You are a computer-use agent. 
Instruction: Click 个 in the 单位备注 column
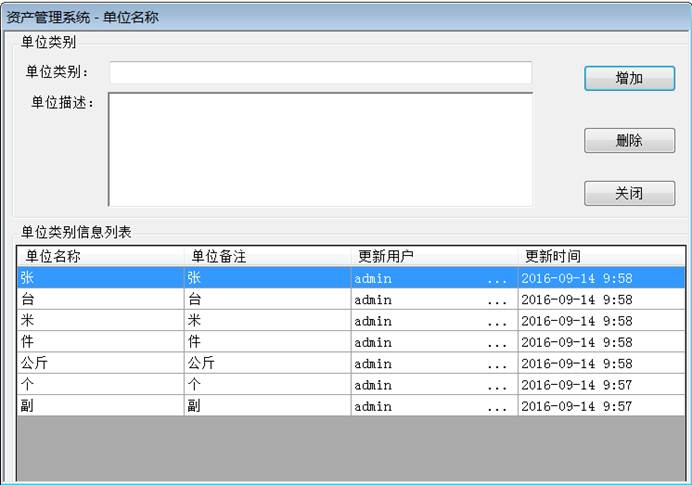267,384
